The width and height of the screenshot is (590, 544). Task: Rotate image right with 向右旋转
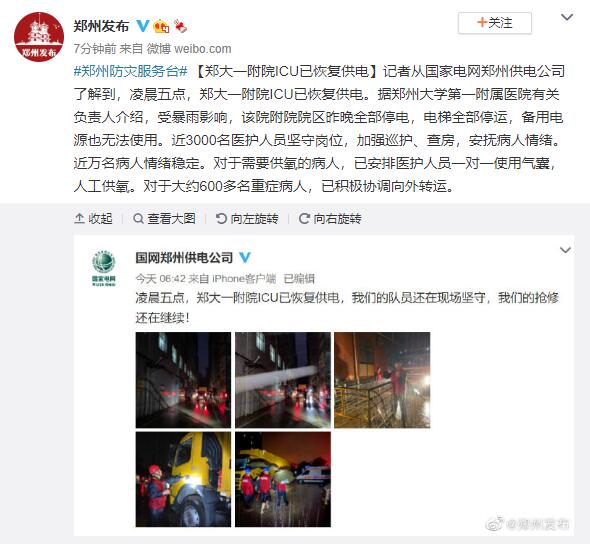click(x=330, y=219)
